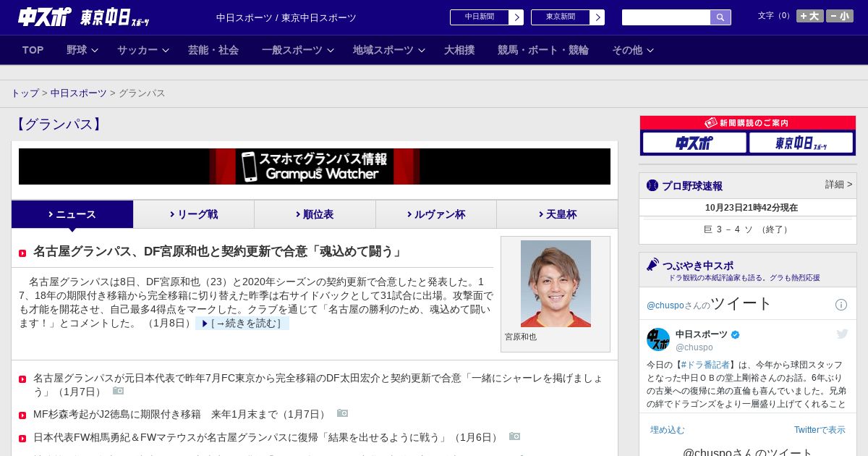Image resolution: width=868 pixels, height=456 pixels.
Task: Click the arrow next to 中日新聞
Action: coord(516,17)
